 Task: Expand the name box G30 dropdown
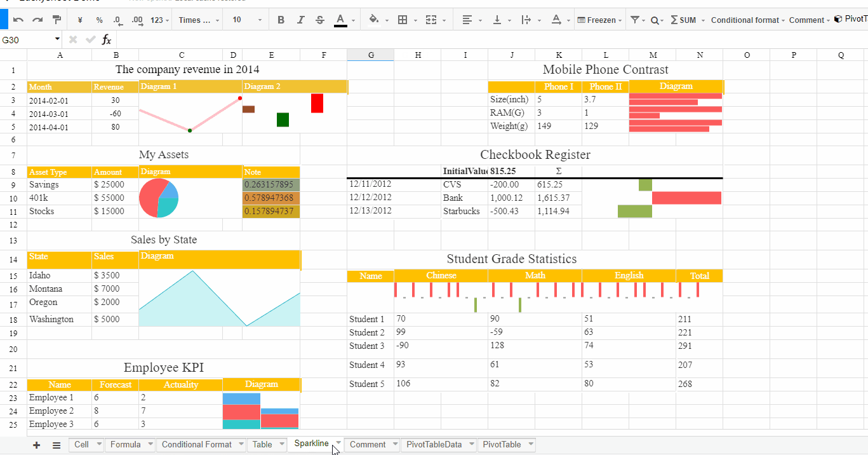(57, 39)
